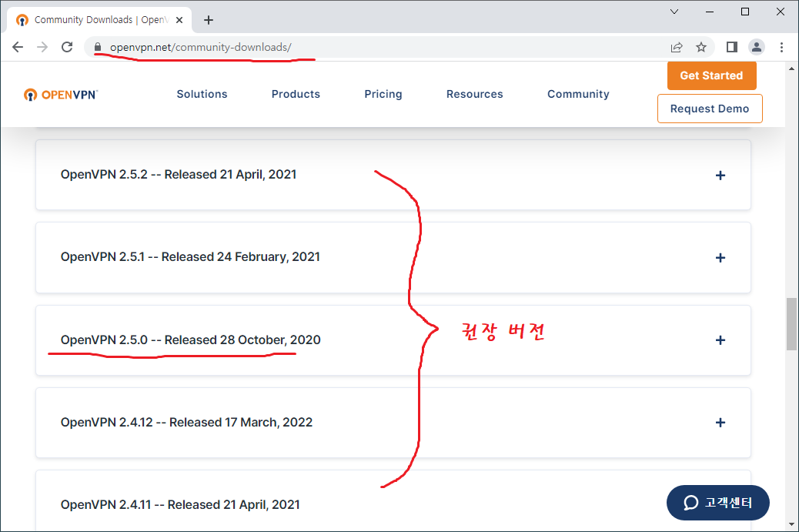Open the Community menu
Viewport: 799px width, 532px height.
coord(578,94)
